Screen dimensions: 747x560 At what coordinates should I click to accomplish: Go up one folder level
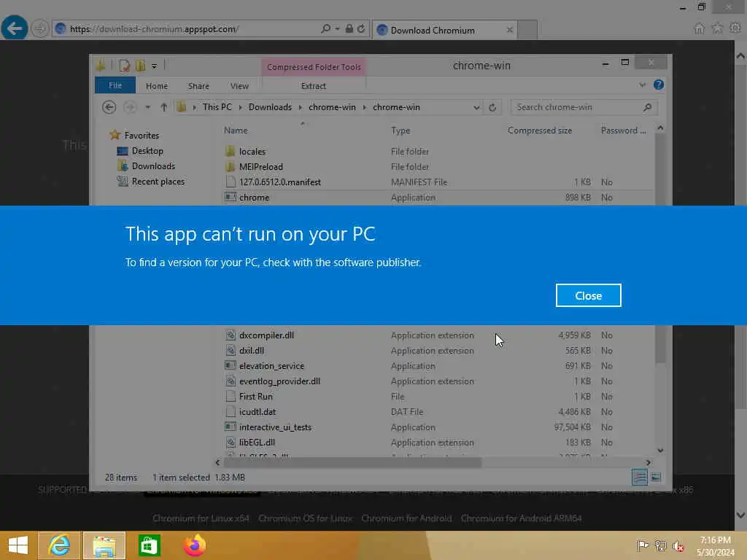coord(163,108)
